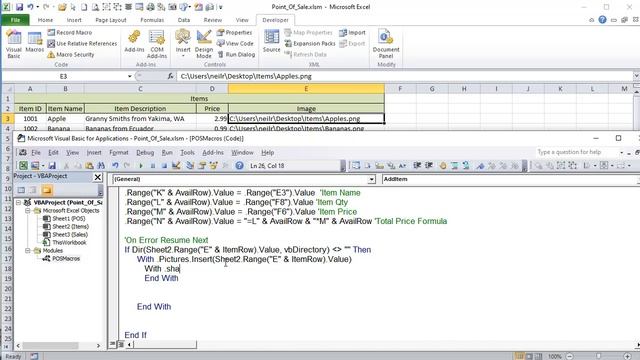Click Run Dialog in Controls group
This screenshot has width=640, height=360.
(236, 54)
